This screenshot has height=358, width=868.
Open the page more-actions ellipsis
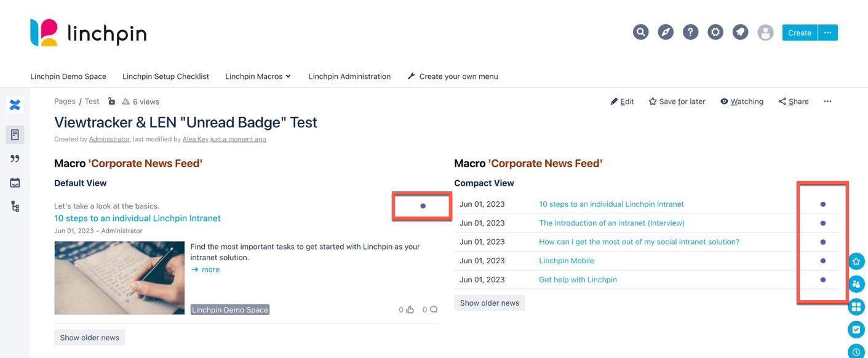click(827, 101)
